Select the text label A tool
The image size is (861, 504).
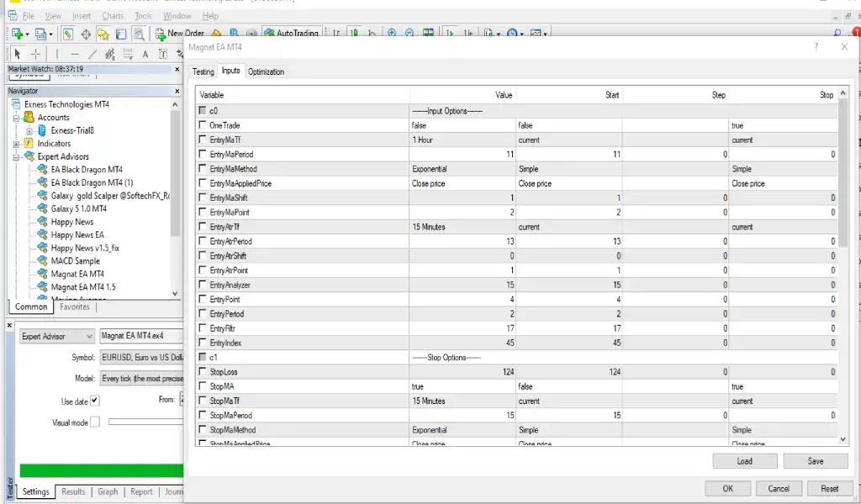click(x=145, y=54)
